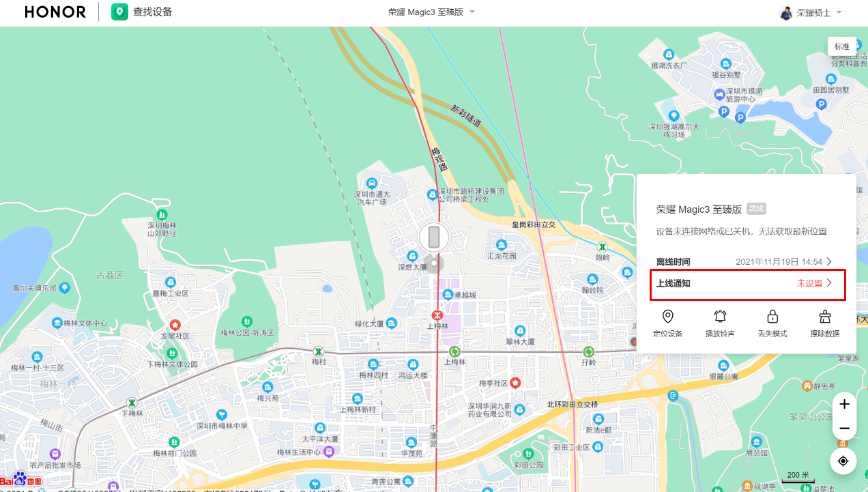Open 上线通知 online notification setting

click(745, 283)
